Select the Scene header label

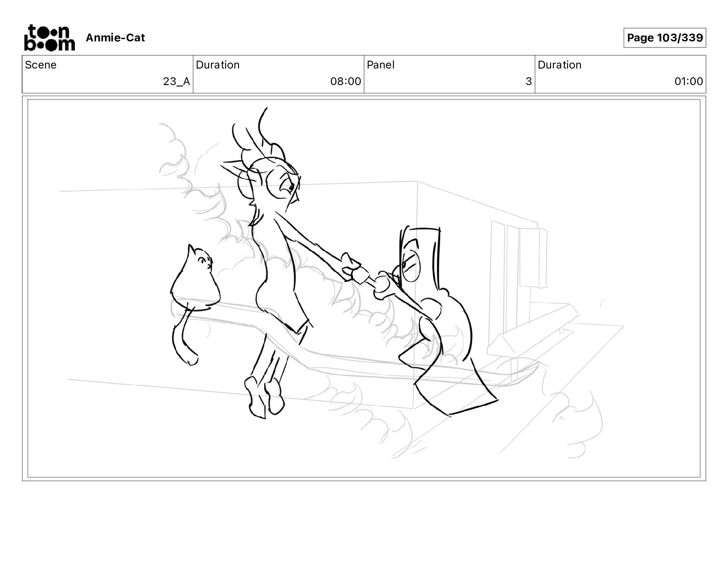pos(40,65)
